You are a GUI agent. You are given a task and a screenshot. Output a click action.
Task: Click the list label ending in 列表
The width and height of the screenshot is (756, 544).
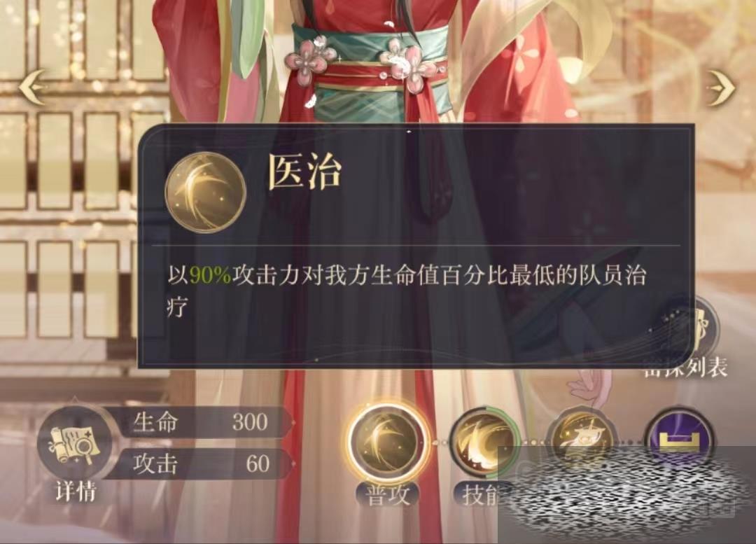click(x=685, y=368)
